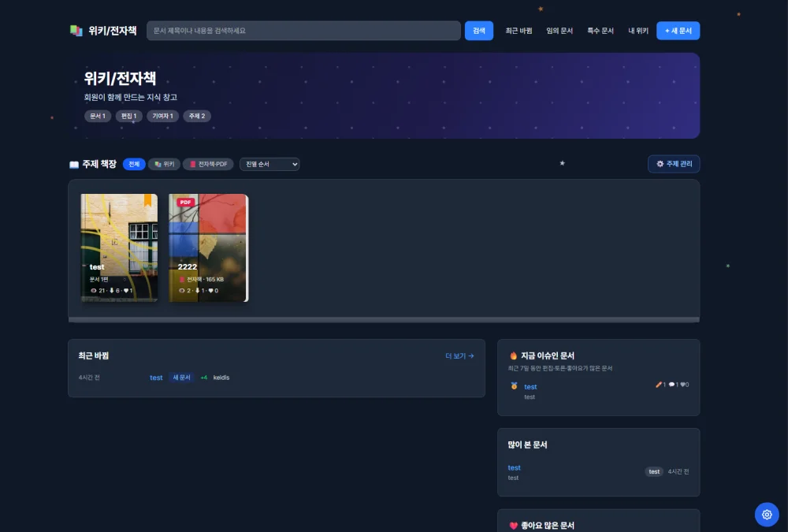Follow the 더 보기 link in 최근 바뀜
Screen dimensions: 788x532
(459, 356)
